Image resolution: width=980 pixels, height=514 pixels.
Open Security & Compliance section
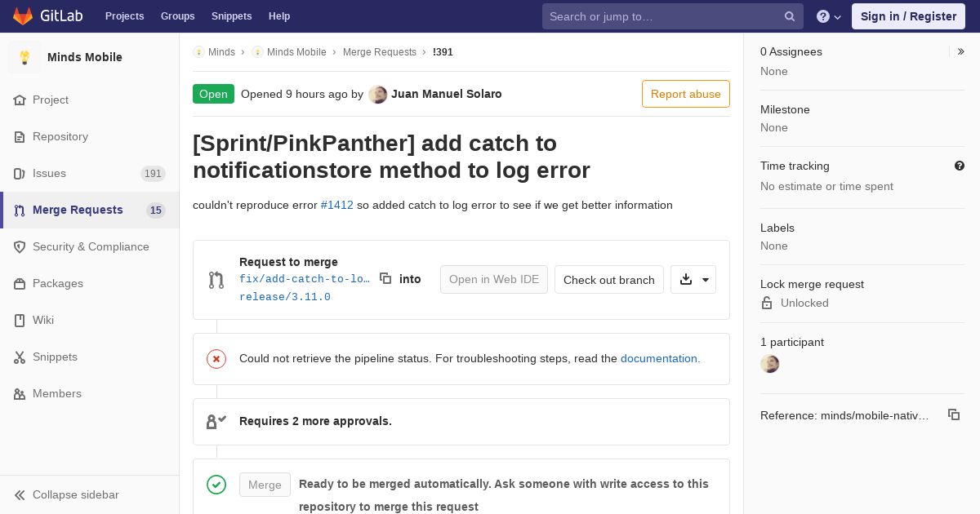(90, 246)
